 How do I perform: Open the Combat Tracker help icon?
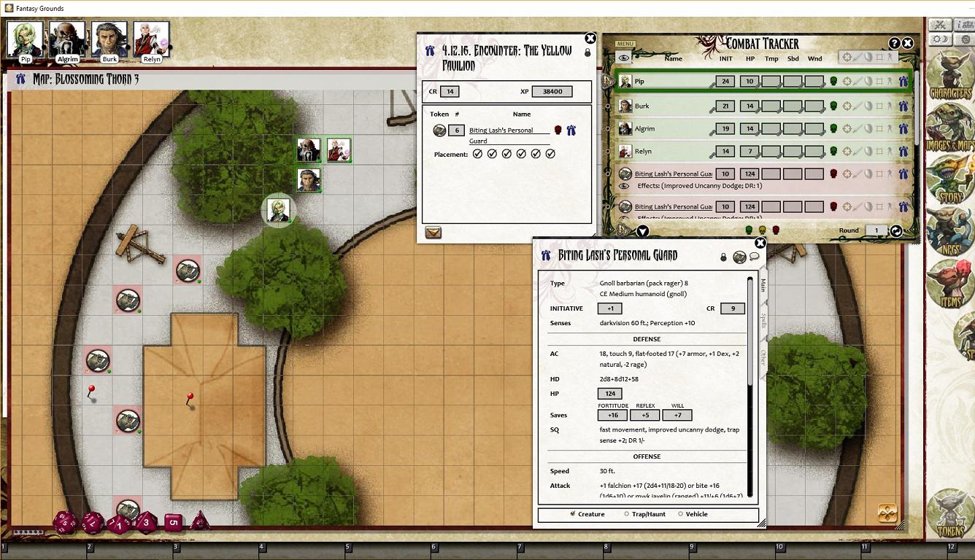click(895, 44)
